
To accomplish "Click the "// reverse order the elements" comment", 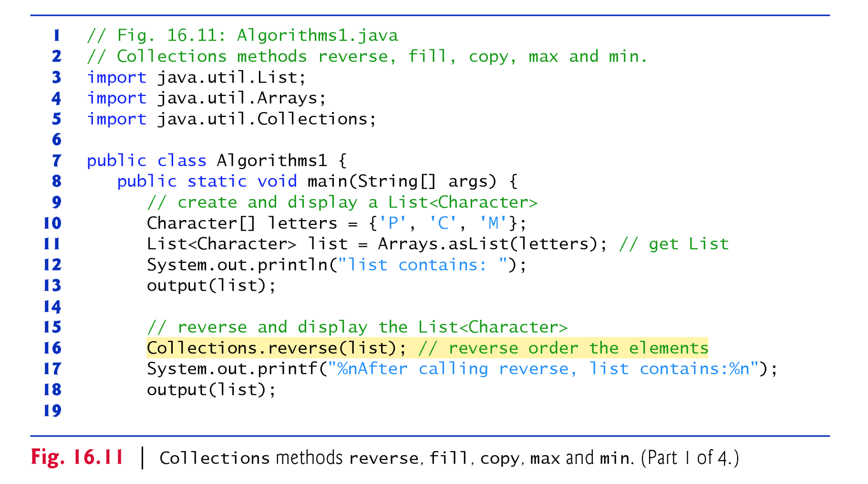I will (563, 348).
